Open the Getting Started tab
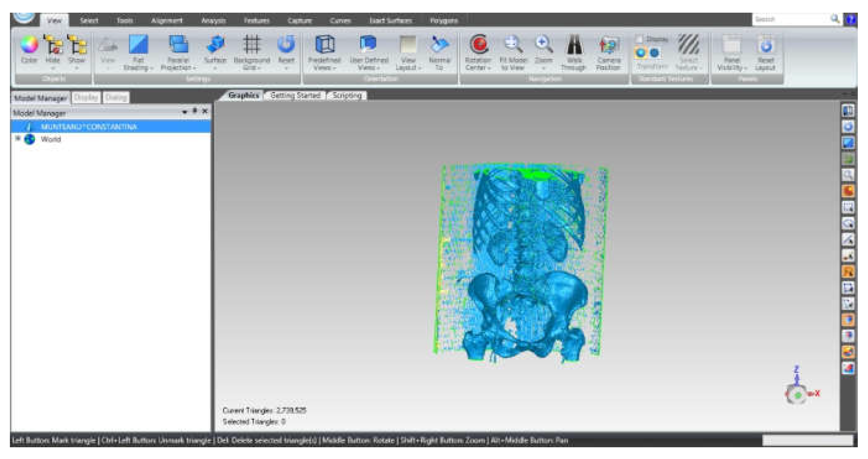868x459 pixels. (x=295, y=96)
